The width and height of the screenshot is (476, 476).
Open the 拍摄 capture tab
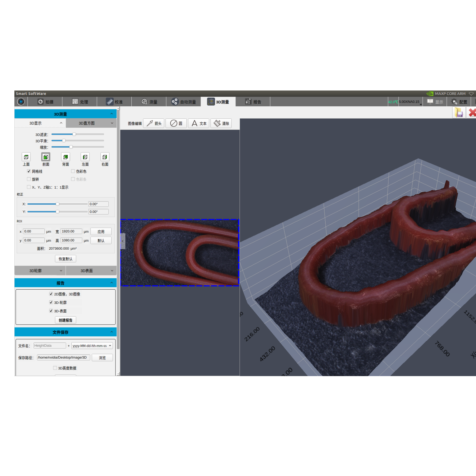(45, 102)
